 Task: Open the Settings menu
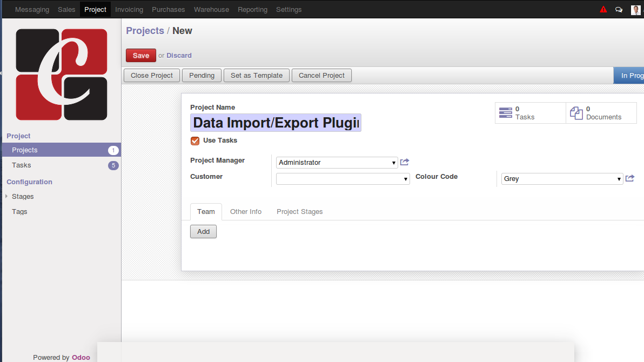(x=289, y=9)
